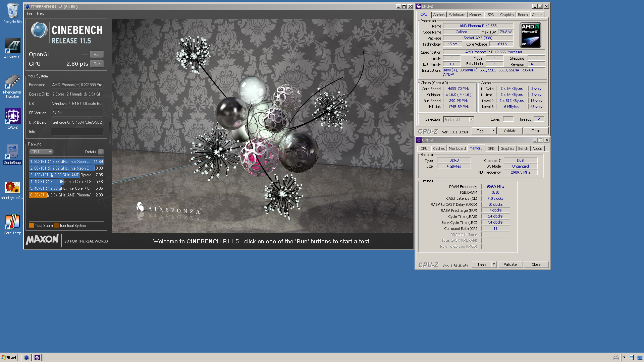Screen dimensions: 644x362
Task: Click Close button in bottom CPU-Z window
Action: (x=536, y=265)
